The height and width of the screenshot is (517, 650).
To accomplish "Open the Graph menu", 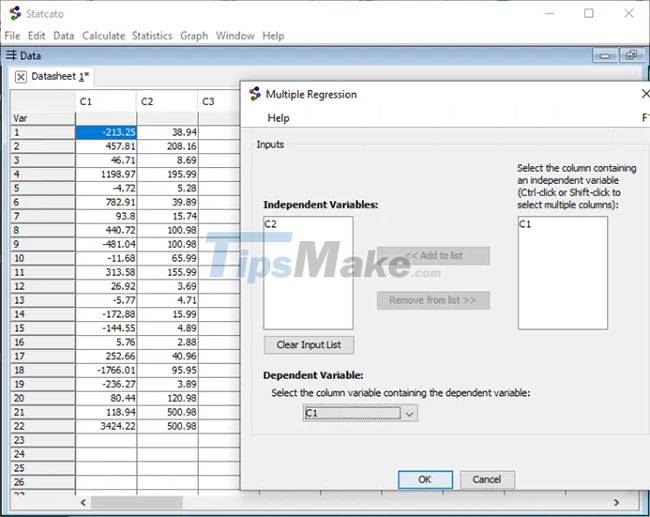I will pos(194,36).
